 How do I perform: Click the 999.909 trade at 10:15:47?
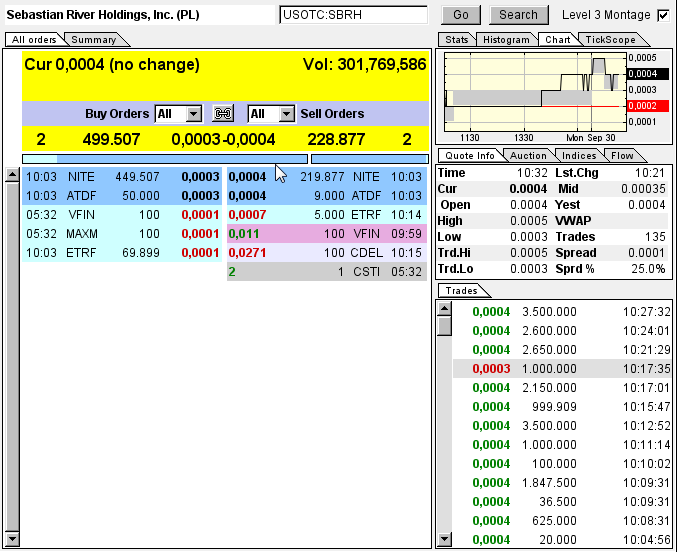(x=562, y=407)
